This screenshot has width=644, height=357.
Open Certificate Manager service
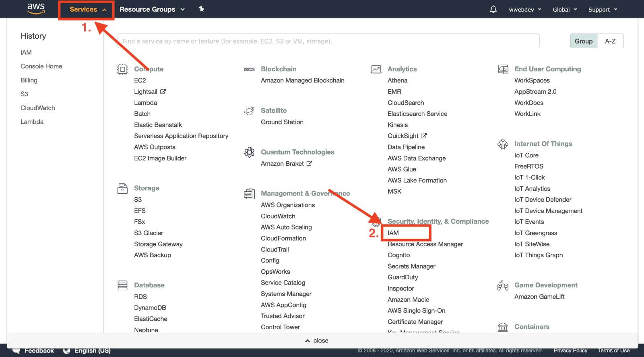coord(415,322)
